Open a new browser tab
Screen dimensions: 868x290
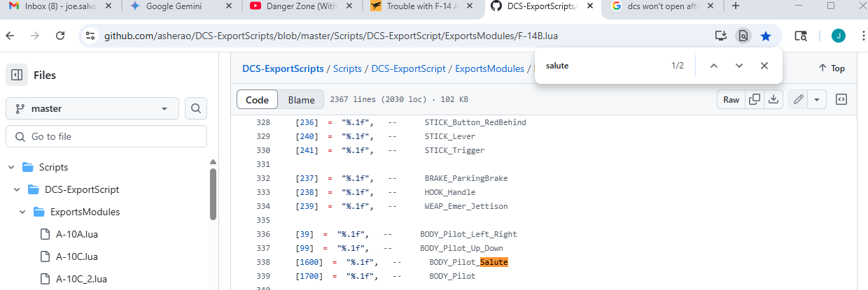[735, 6]
